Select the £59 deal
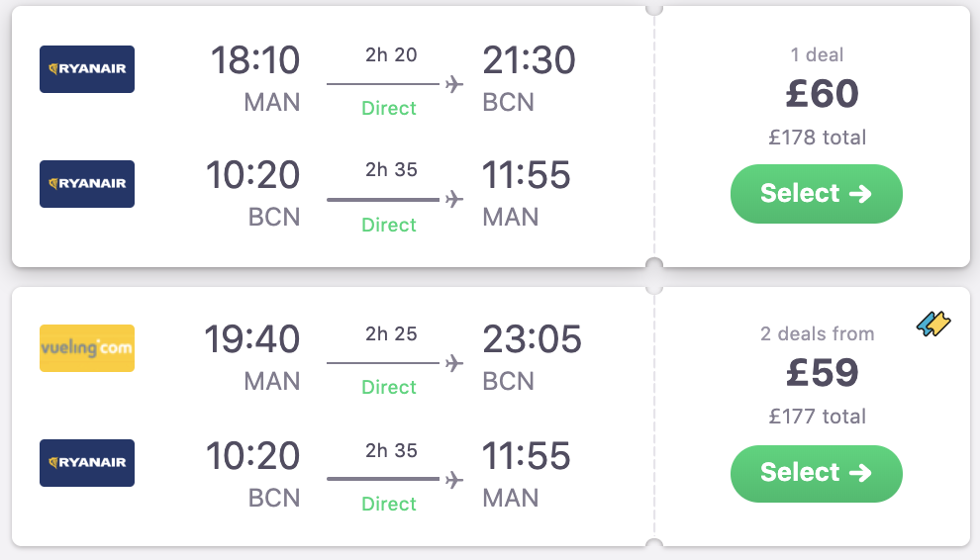The width and height of the screenshot is (980, 560). tap(817, 473)
